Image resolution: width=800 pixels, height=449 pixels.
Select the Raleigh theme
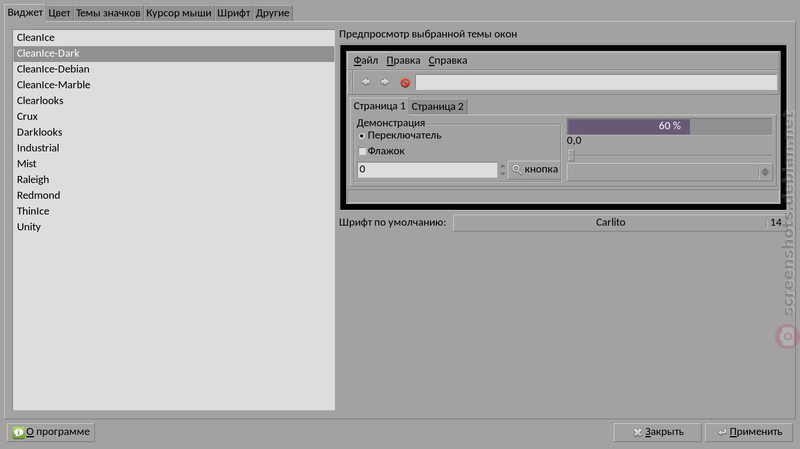[x=173, y=180]
